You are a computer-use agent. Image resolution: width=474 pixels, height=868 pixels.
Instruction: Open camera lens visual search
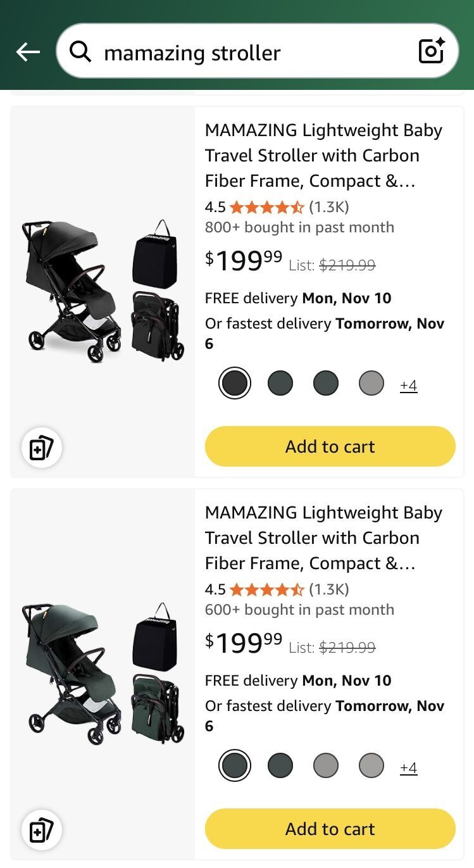(432, 51)
